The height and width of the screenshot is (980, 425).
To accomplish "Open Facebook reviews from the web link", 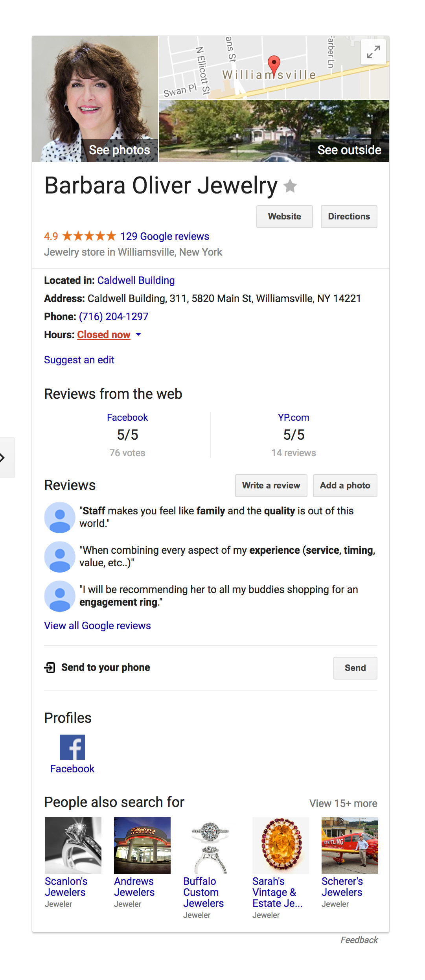I will 127,417.
